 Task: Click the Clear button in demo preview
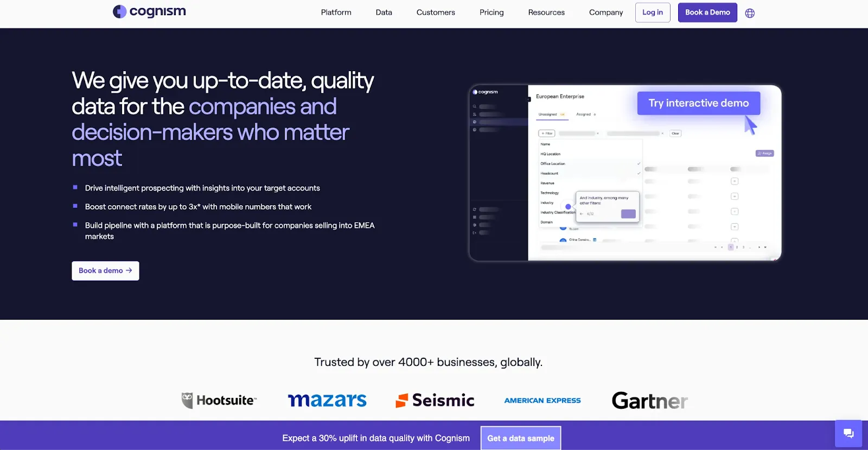click(675, 133)
